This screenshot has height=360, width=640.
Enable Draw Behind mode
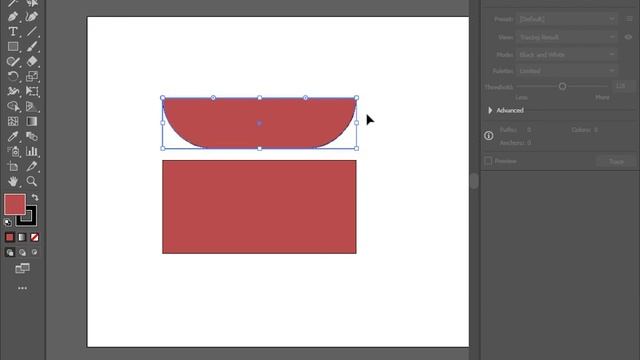22,253
